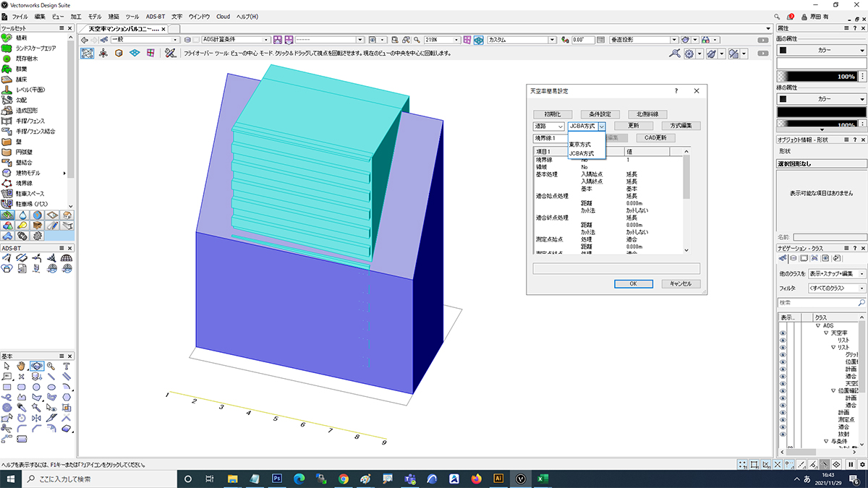Open Illustrator from the taskbar
The width and height of the screenshot is (868, 488).
pyautogui.click(x=498, y=479)
